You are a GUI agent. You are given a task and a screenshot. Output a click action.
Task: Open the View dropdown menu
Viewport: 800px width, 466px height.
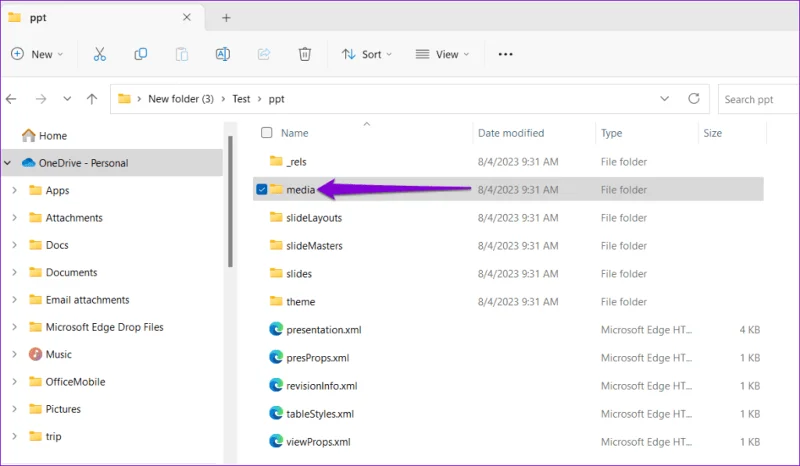click(x=442, y=54)
